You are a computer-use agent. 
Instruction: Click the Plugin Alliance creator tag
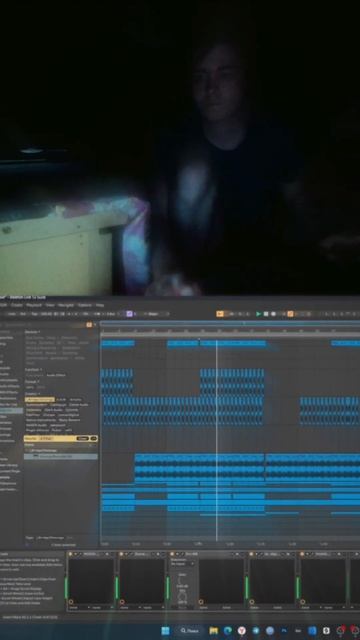[x=38, y=430]
